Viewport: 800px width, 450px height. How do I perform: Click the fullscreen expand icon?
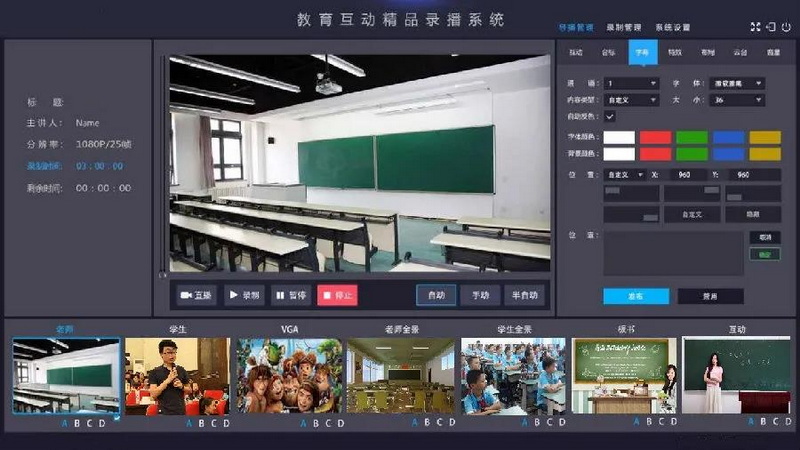click(755, 27)
